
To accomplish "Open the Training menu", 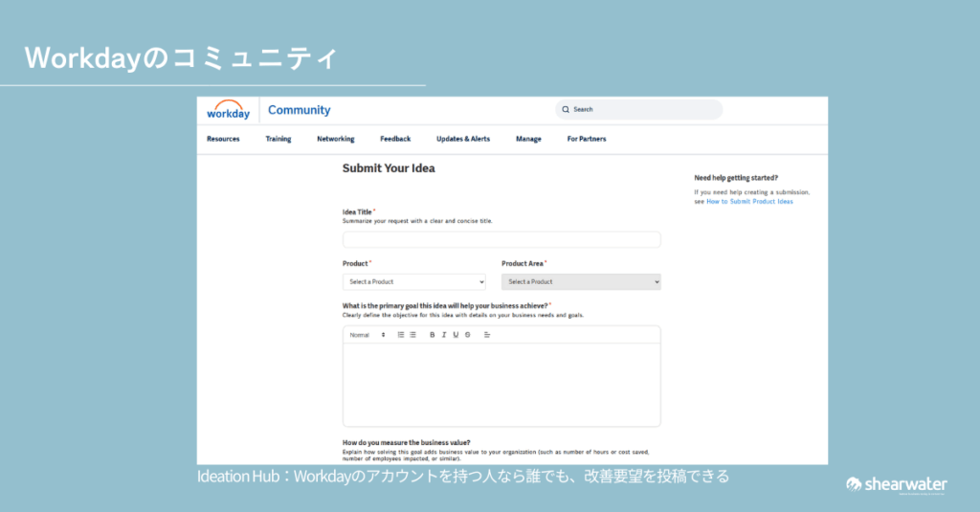I will pos(278,139).
